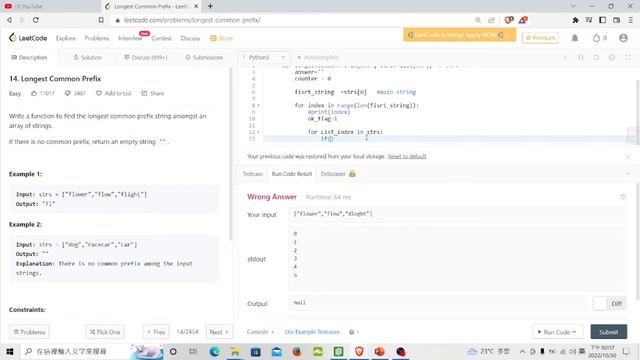Viewport: 640px width, 360px height.
Task: Click the editor braces format icon
Action: 581,58
